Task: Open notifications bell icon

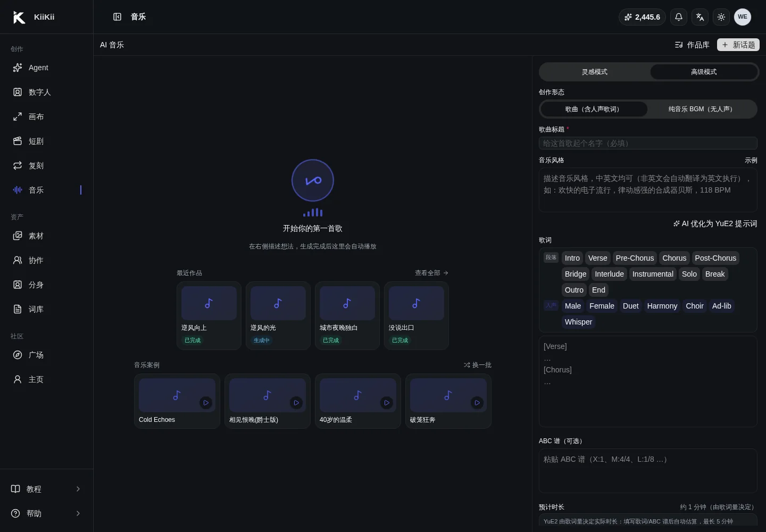Action: 679,17
